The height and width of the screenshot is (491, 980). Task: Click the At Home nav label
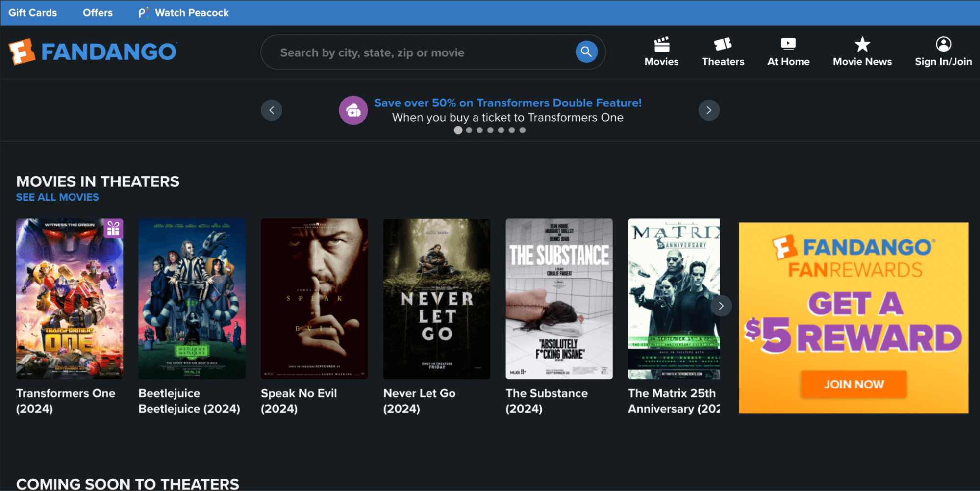point(788,62)
